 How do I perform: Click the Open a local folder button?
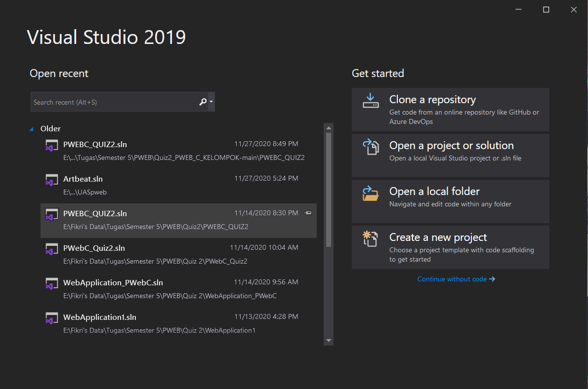[x=450, y=201]
